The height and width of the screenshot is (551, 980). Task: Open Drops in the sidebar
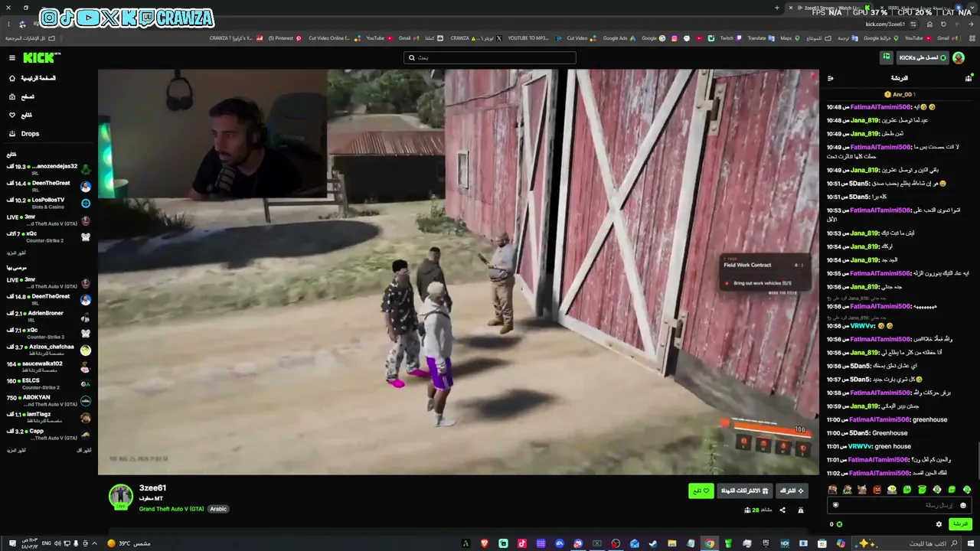(24, 134)
